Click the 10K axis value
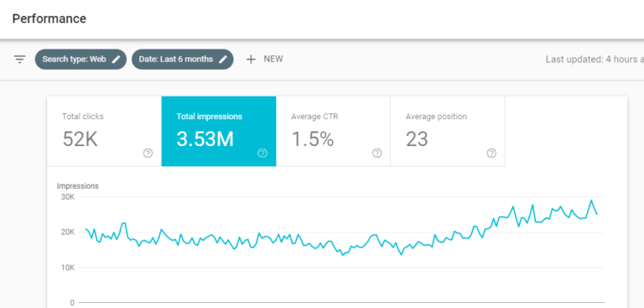 [67, 268]
